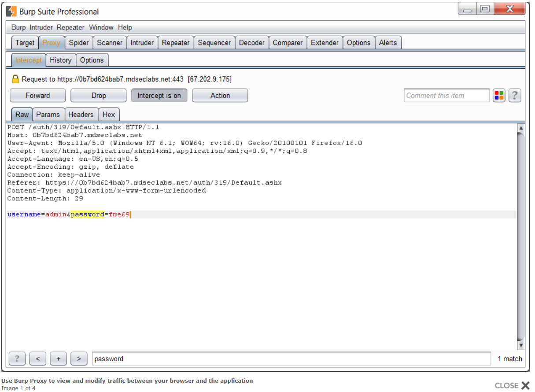The image size is (535, 392).
Task: Click the Accept-Encoding header line
Action: click(x=70, y=167)
